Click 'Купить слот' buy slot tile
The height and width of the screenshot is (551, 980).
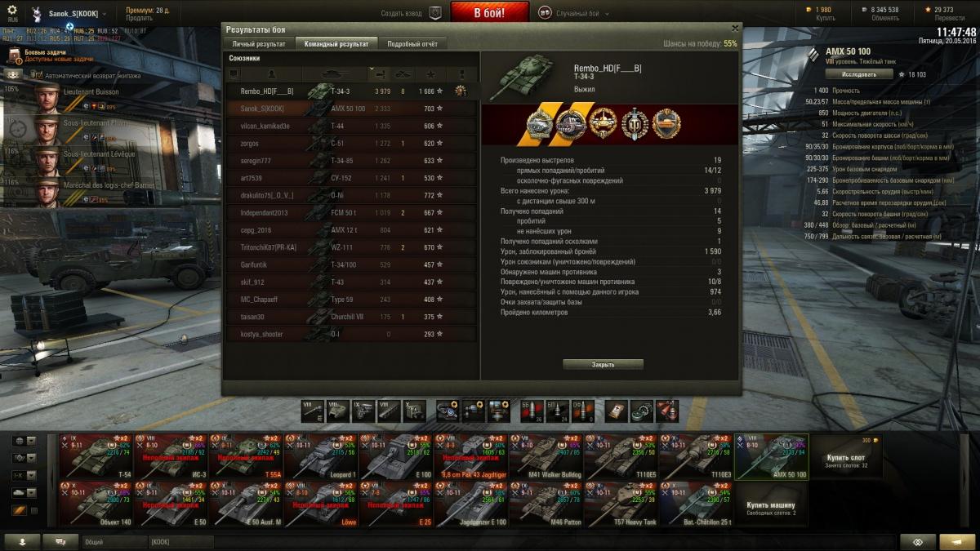(845, 457)
